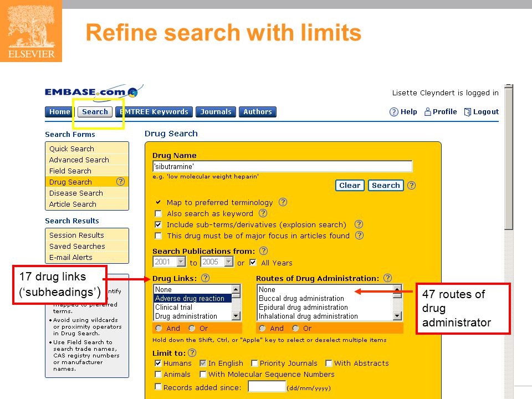The image size is (532, 399).
Task: Open help icon next to Search button
Action: 411,185
